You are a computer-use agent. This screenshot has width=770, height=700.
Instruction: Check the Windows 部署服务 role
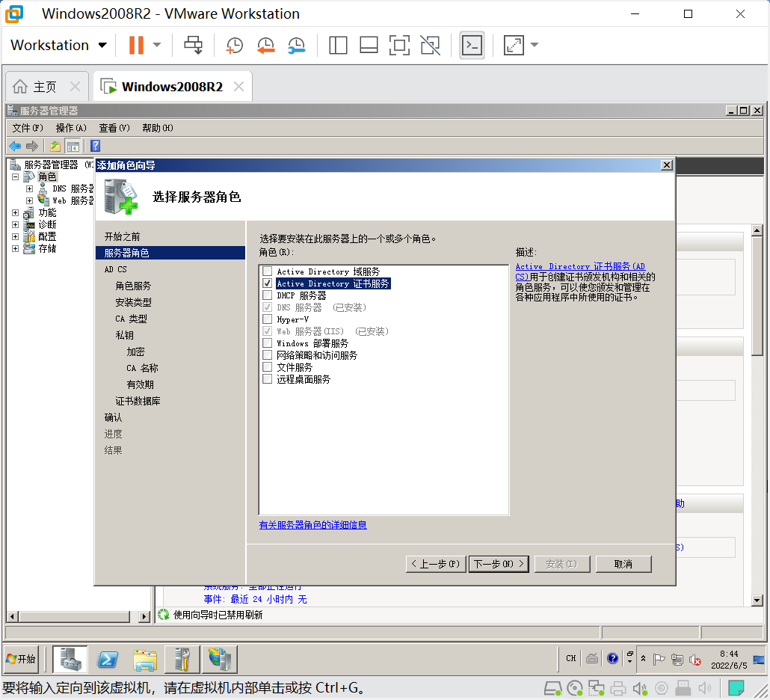[267, 343]
